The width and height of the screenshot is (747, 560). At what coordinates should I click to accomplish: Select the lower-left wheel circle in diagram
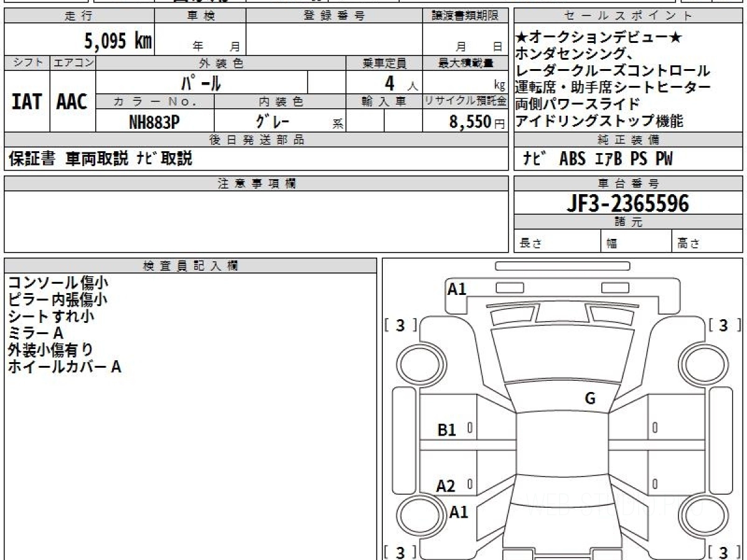tap(420, 515)
